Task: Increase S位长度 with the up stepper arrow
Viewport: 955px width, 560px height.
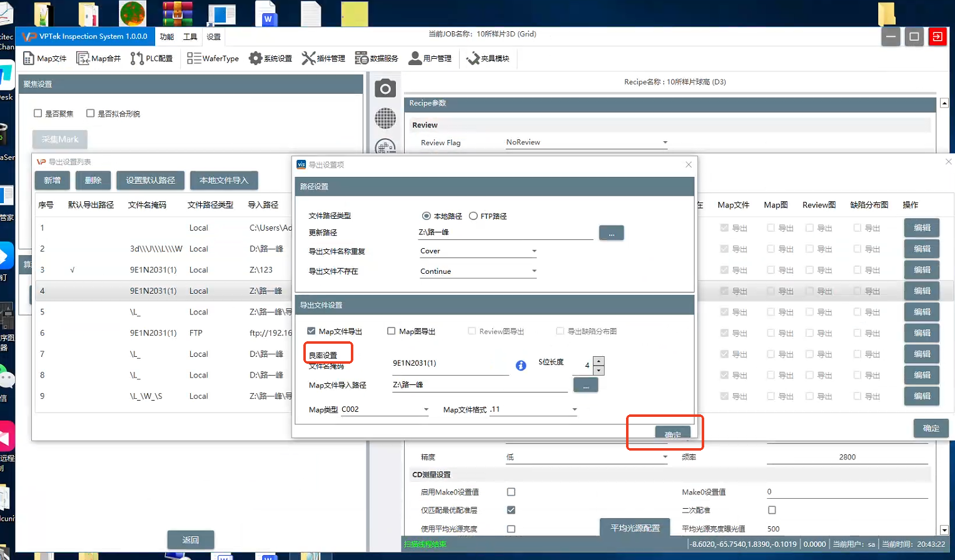Action: (599, 361)
